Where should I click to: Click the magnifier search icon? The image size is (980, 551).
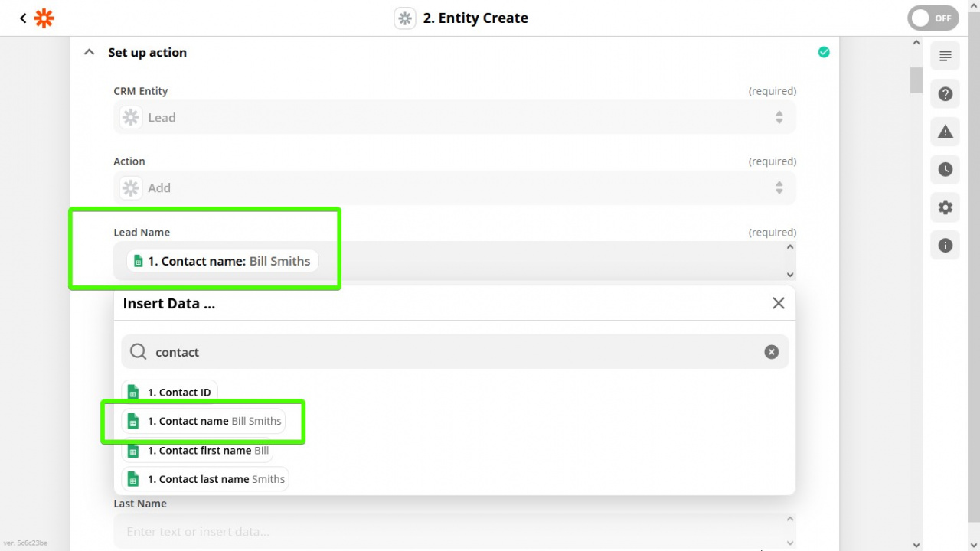pos(138,351)
